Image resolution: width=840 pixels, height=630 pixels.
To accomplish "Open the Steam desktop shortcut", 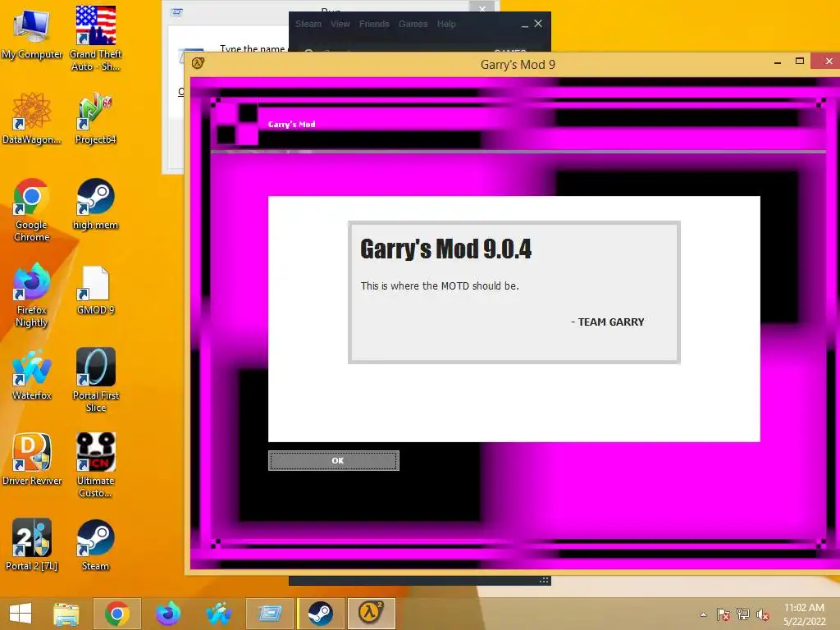I will pyautogui.click(x=95, y=545).
